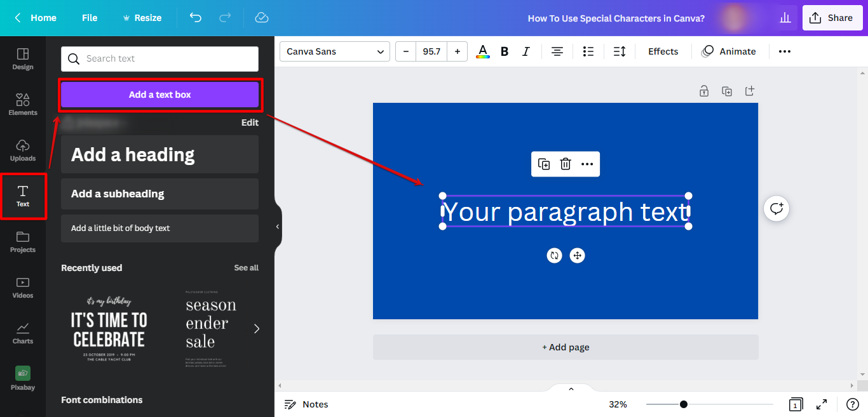This screenshot has height=417, width=868.
Task: Open the Canva Sans font dropdown
Action: (334, 51)
